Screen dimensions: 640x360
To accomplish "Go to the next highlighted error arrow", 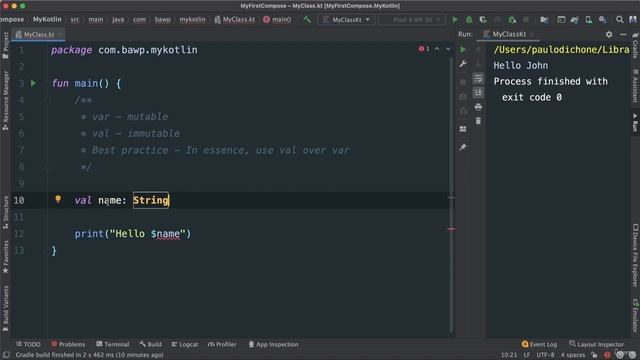I will click(x=448, y=49).
